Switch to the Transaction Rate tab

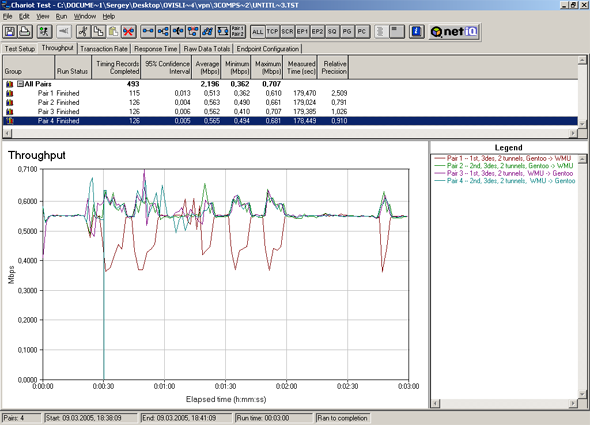104,49
